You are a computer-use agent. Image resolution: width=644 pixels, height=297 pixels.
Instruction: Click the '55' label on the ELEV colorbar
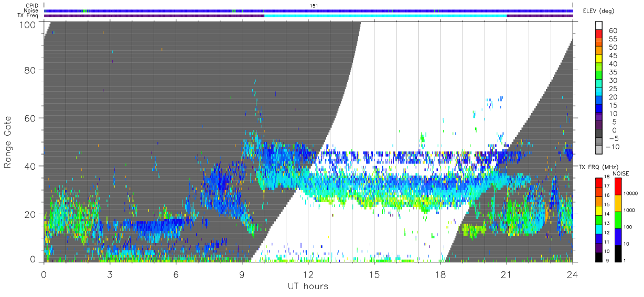613,39
